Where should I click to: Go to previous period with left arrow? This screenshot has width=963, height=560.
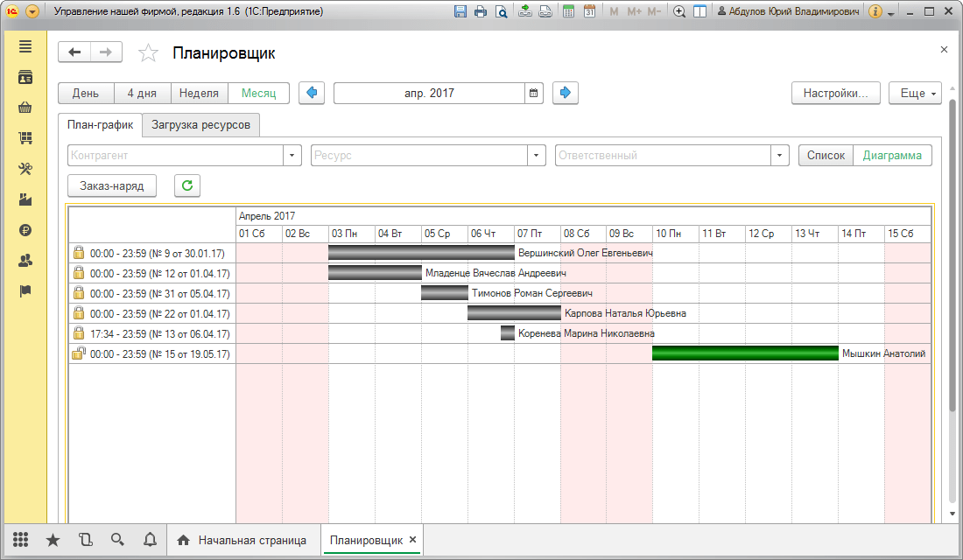[312, 94]
